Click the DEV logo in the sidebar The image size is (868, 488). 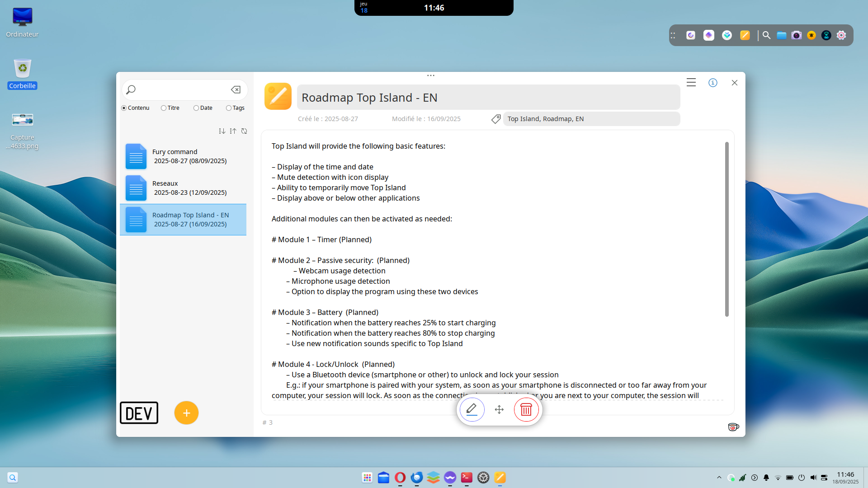click(x=139, y=413)
